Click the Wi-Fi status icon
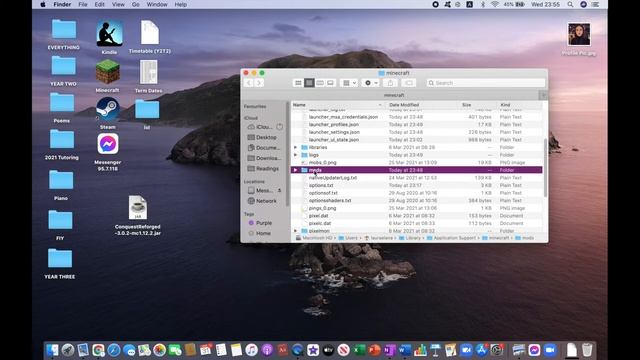 click(x=494, y=4)
